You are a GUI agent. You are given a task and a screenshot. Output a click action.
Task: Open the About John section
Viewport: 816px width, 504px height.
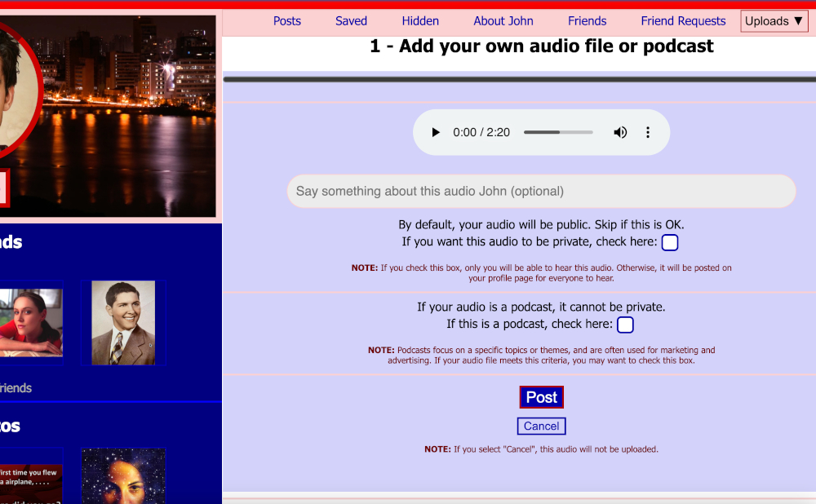pos(503,20)
